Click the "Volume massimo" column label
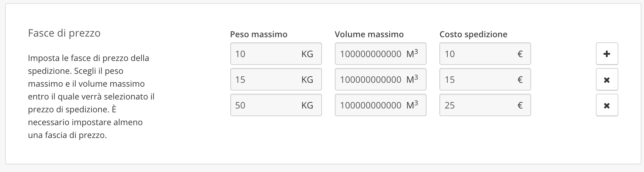The image size is (644, 172). pyautogui.click(x=369, y=34)
